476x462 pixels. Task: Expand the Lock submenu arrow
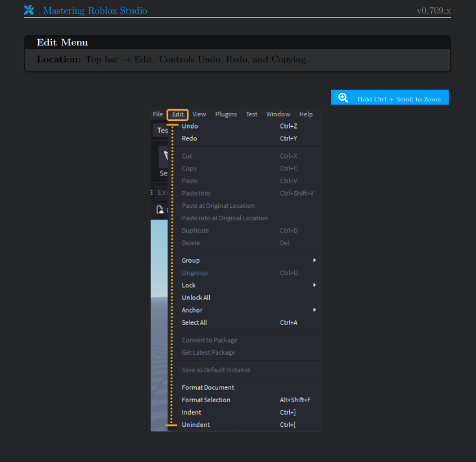314,285
